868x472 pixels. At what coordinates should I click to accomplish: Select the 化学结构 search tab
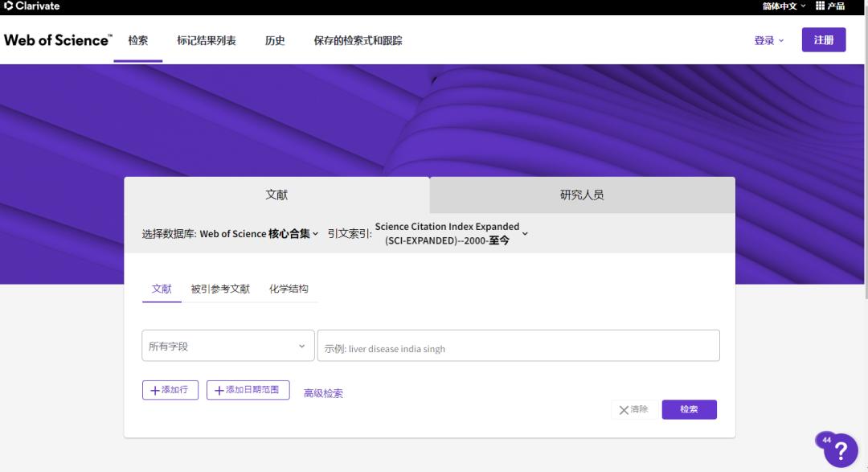[x=289, y=289]
